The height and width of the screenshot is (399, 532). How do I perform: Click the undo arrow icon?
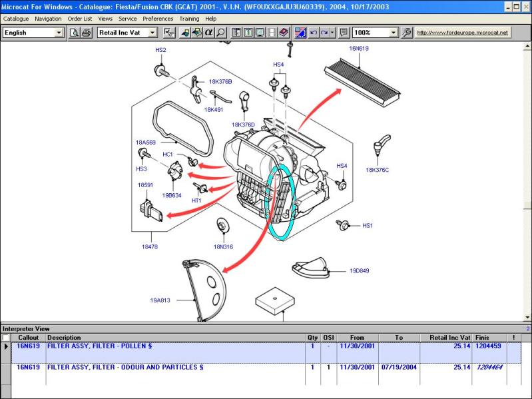tap(313, 32)
